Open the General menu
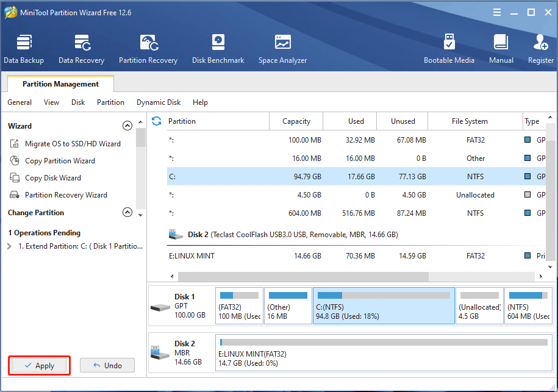This screenshot has height=392, width=558. click(20, 102)
